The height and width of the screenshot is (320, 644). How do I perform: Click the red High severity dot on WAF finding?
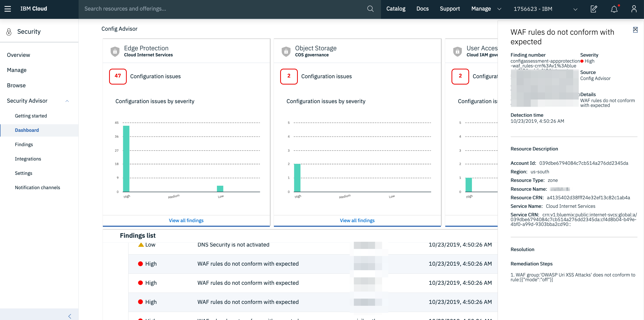coord(141,264)
